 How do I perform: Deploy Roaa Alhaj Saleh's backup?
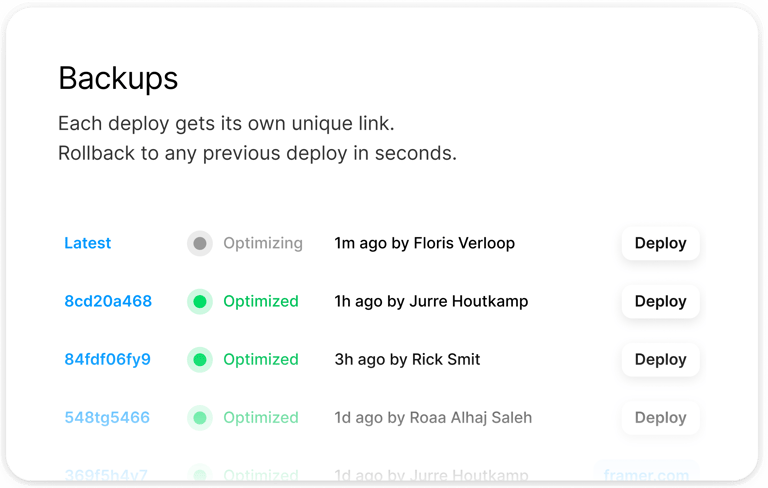660,417
